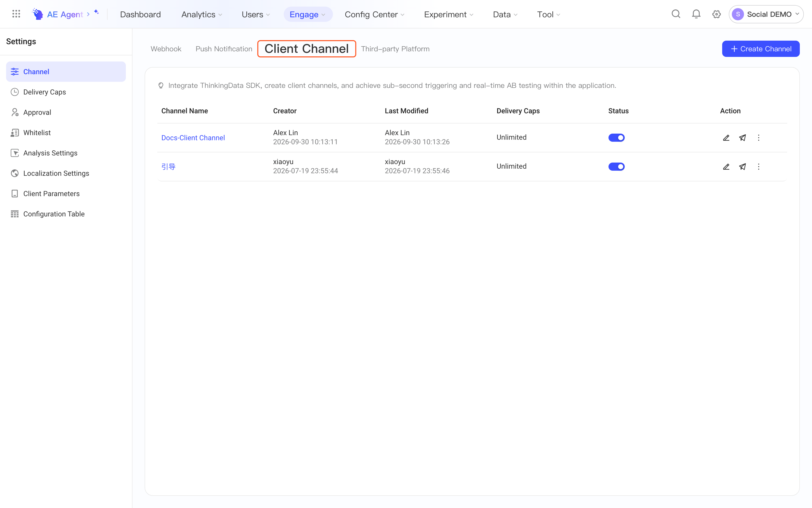Open more options for 引导 channel
Image resolution: width=812 pixels, height=508 pixels.
point(759,167)
